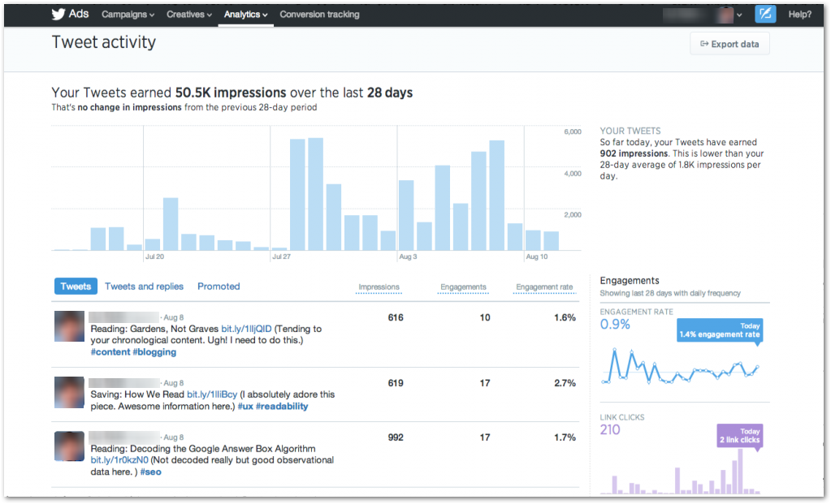Image resolution: width=831 pixels, height=504 pixels.
Task: Click the 1.7% engagement rate value
Action: [x=565, y=437]
